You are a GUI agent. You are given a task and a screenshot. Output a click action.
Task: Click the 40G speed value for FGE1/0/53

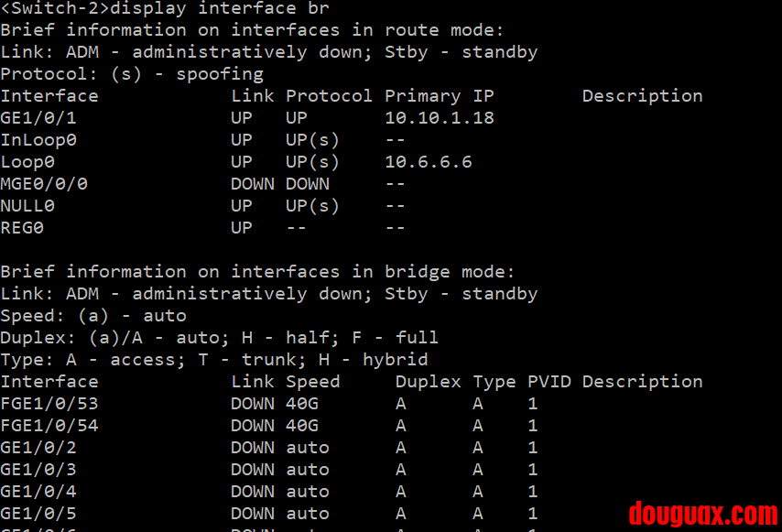tap(302, 404)
